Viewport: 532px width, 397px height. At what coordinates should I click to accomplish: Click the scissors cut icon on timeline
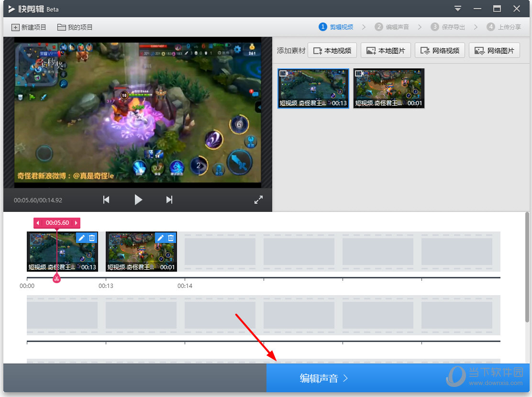tap(56, 279)
